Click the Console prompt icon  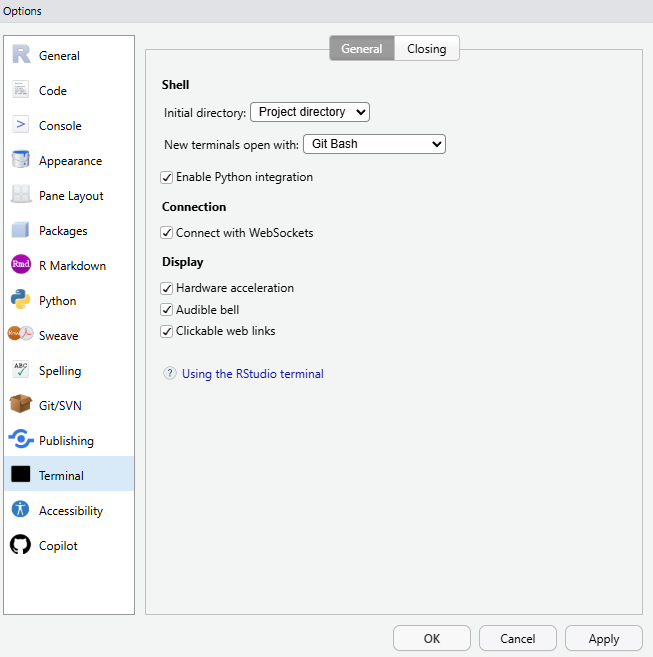[x=21, y=124]
